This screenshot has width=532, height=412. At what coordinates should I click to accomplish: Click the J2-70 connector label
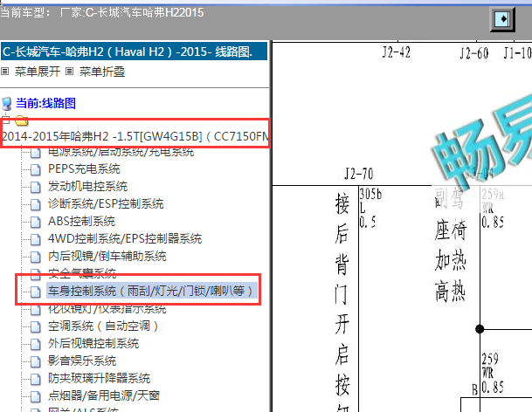coord(359,174)
